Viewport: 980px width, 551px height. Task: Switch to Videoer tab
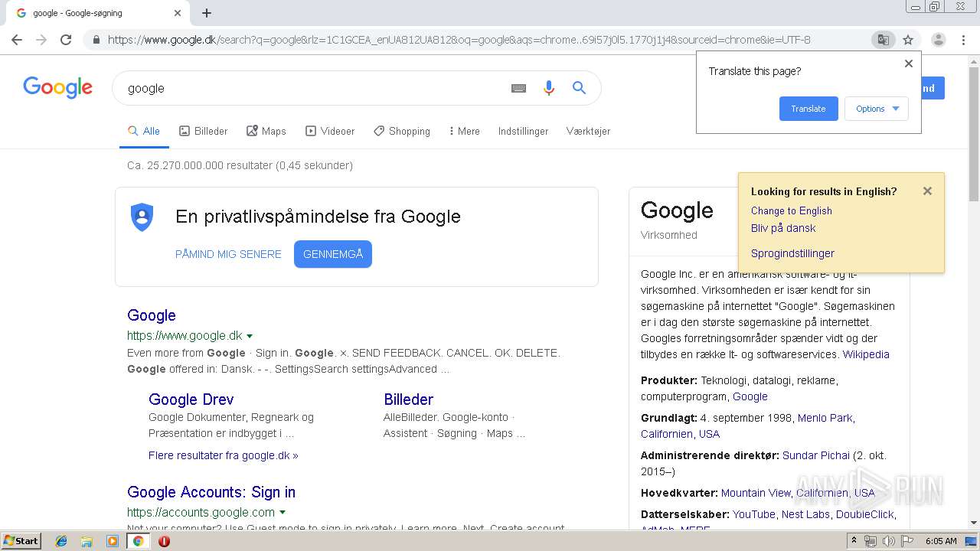[x=330, y=131]
